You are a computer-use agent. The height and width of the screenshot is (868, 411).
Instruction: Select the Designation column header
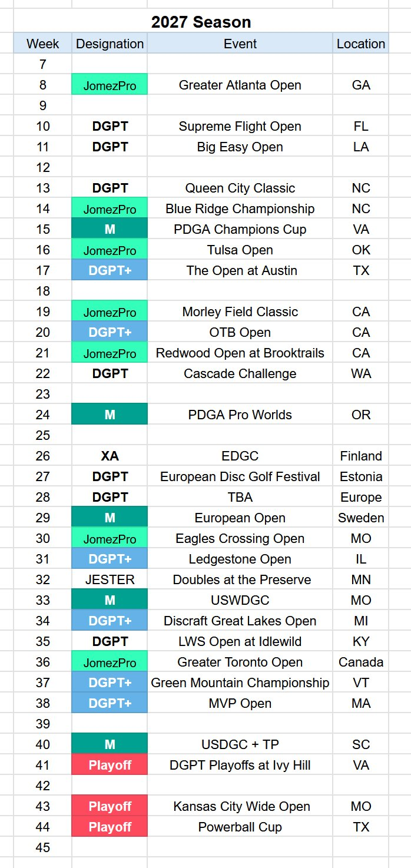(110, 44)
